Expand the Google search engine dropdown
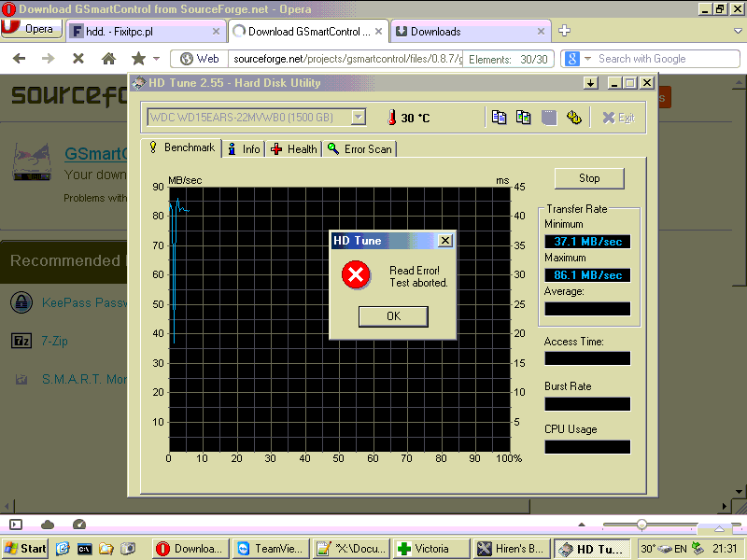The image size is (747, 560). click(x=587, y=59)
